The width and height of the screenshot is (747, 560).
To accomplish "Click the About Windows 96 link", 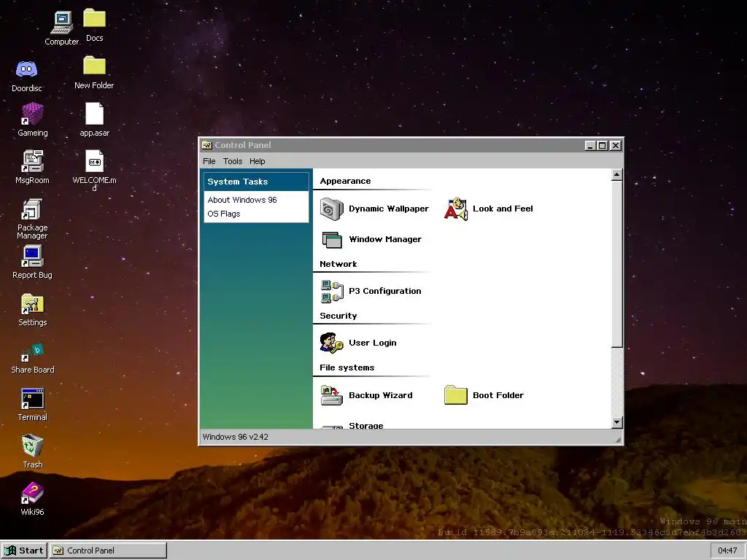I will point(242,200).
